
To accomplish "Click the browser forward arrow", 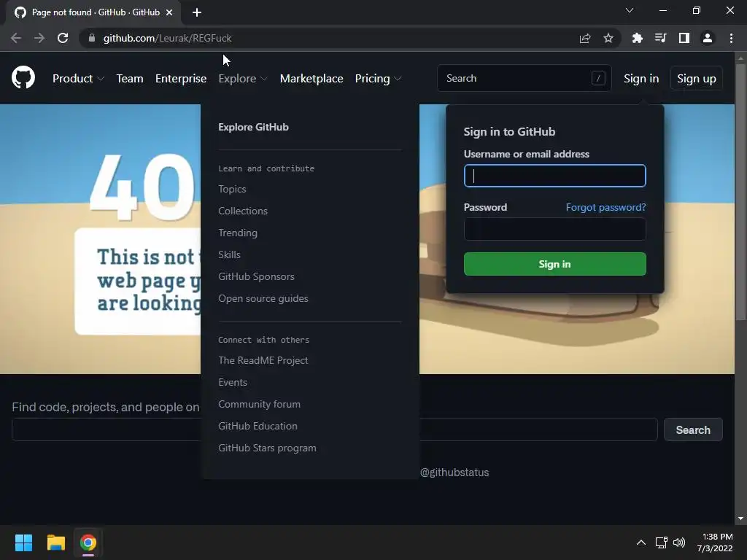I will (x=39, y=38).
